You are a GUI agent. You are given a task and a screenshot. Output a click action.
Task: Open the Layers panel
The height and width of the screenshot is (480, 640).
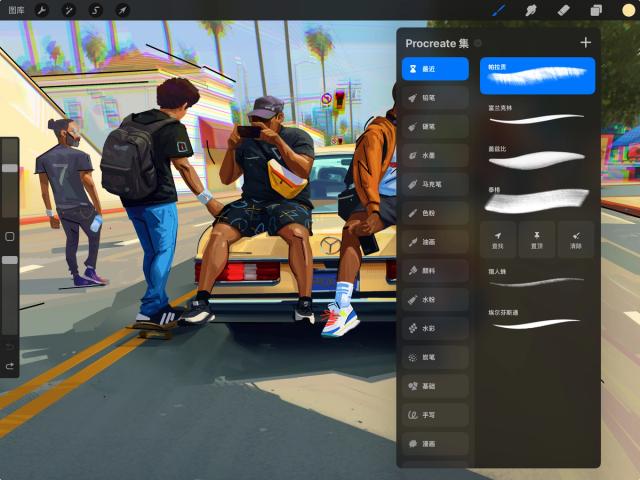pyautogui.click(x=596, y=10)
